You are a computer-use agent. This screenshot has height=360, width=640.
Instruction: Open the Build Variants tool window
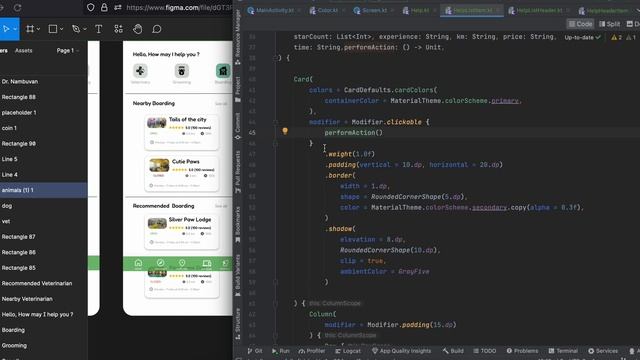tap(238, 275)
